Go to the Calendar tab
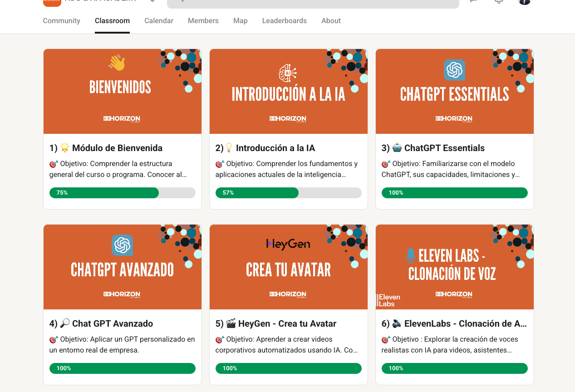This screenshot has width=575, height=392. pos(159,21)
